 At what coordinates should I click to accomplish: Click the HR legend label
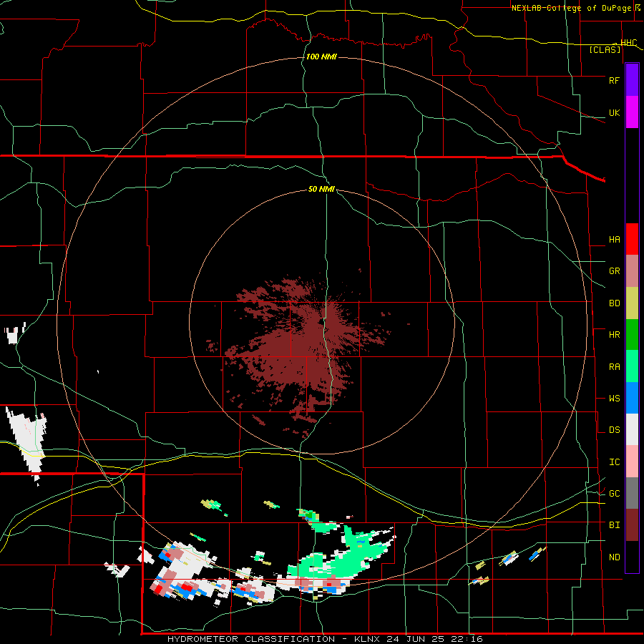pyautogui.click(x=614, y=335)
